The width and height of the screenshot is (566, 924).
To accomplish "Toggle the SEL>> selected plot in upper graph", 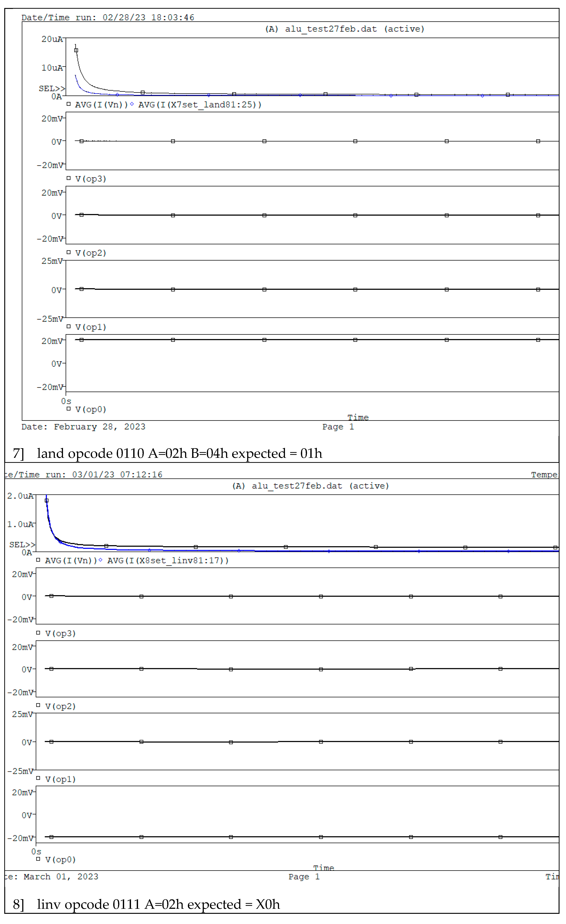I will coord(51,89).
